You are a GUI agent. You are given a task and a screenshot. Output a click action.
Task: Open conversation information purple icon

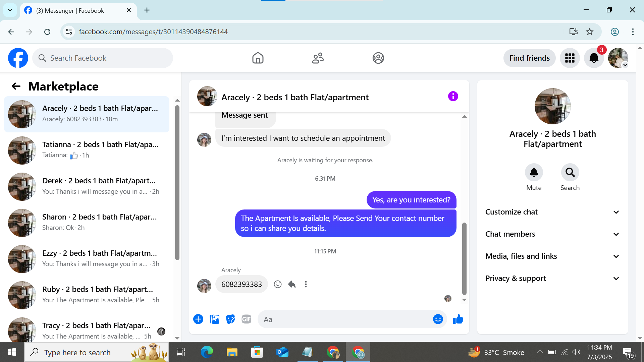coord(453,97)
